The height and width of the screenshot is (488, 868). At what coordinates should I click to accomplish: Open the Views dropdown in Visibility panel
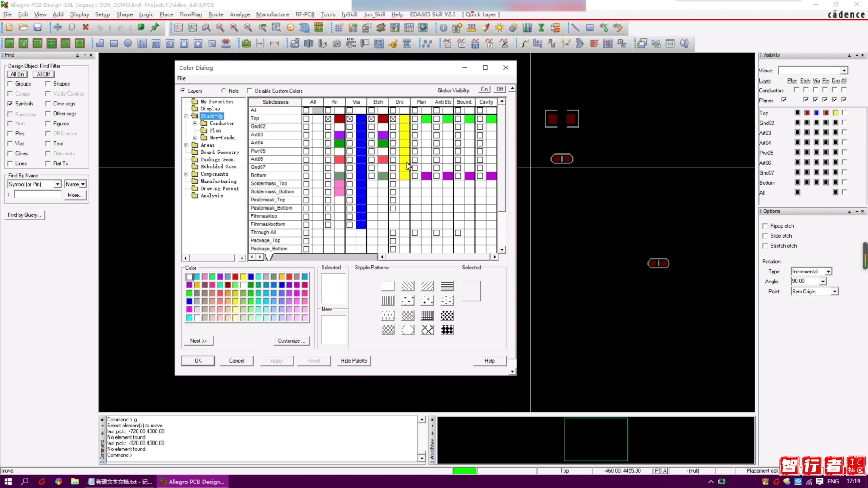[844, 71]
